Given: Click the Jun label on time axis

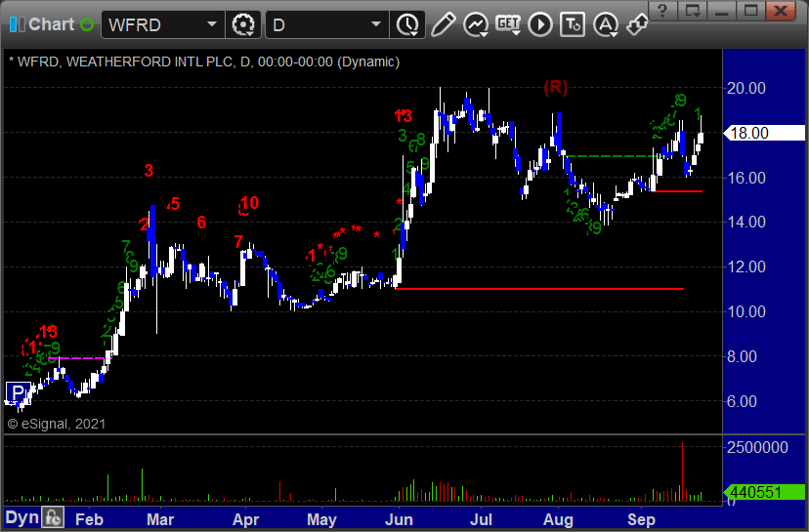Looking at the screenshot, I should click(399, 519).
